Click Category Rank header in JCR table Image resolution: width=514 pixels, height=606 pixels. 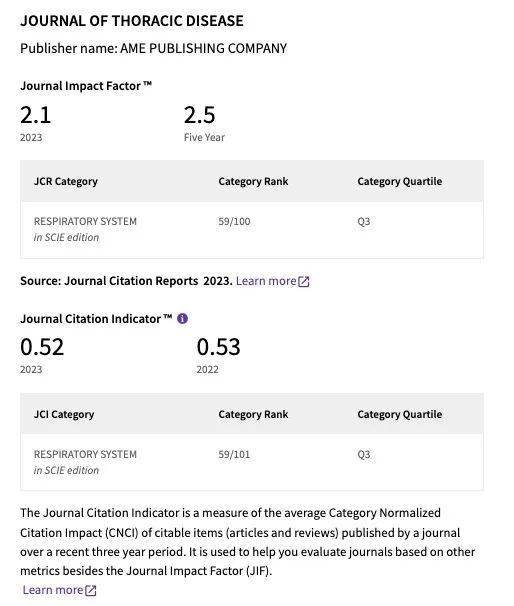tap(253, 181)
